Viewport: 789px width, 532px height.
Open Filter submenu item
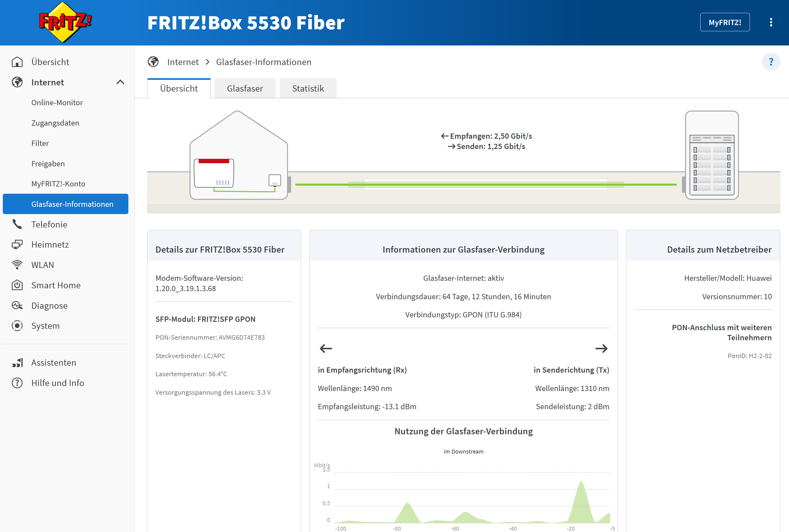click(x=40, y=143)
